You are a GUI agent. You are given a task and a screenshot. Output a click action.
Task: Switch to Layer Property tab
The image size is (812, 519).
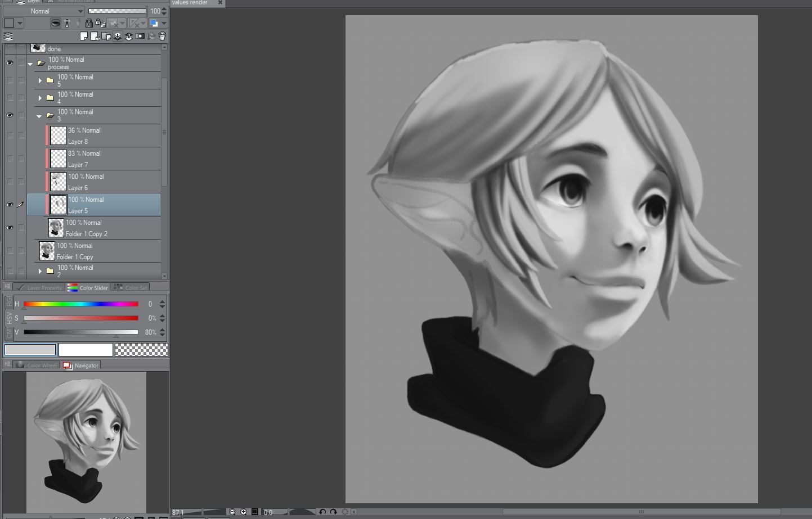(x=39, y=287)
